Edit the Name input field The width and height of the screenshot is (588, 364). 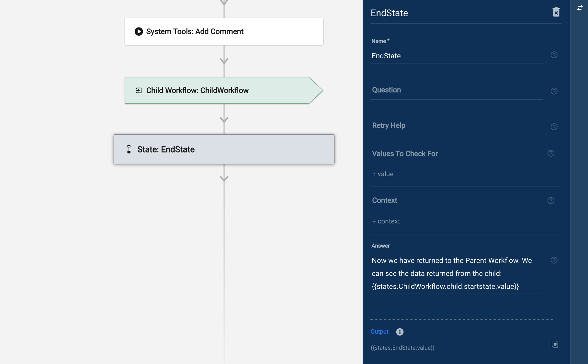tap(457, 56)
